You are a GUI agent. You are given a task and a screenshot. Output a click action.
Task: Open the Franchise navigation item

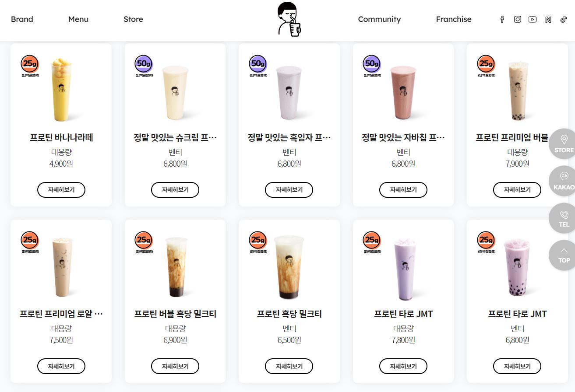tap(454, 19)
